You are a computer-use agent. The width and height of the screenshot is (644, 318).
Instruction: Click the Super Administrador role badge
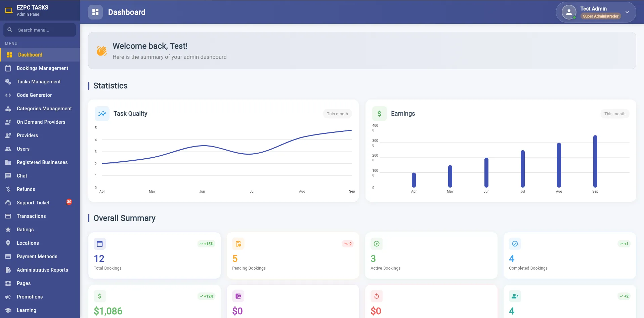tap(601, 16)
